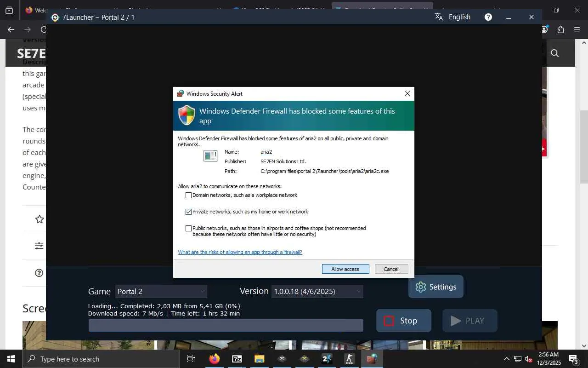Uncheck Private networks checkbox
This screenshot has width=588, height=368.
[188, 212]
